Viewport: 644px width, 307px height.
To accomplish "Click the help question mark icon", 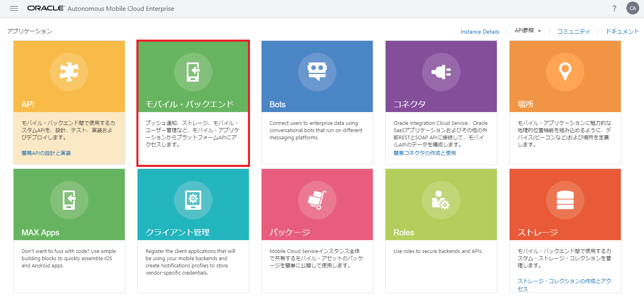I will pos(614,8).
